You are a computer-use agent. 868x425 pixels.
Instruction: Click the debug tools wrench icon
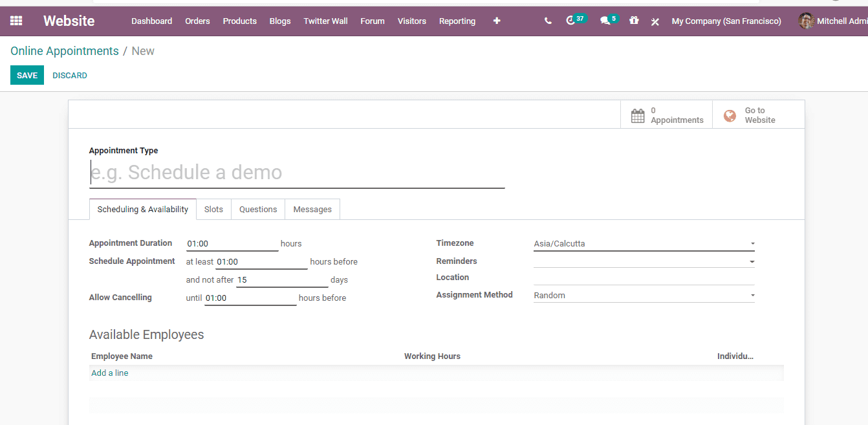click(x=655, y=21)
